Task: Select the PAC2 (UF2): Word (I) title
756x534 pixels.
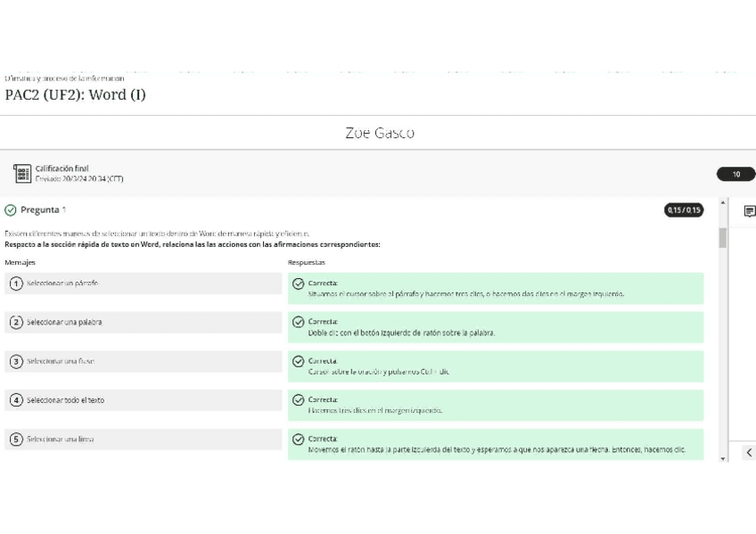Action: point(76,94)
